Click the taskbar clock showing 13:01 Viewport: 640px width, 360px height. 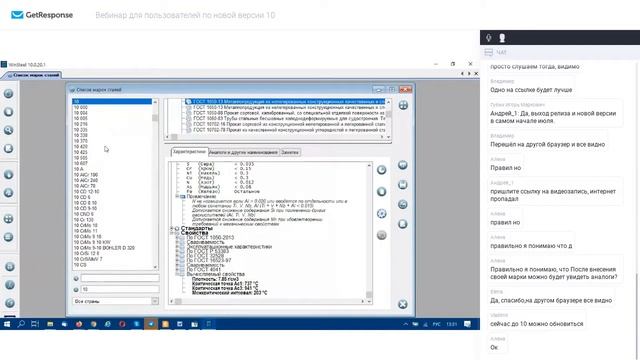[x=451, y=324]
